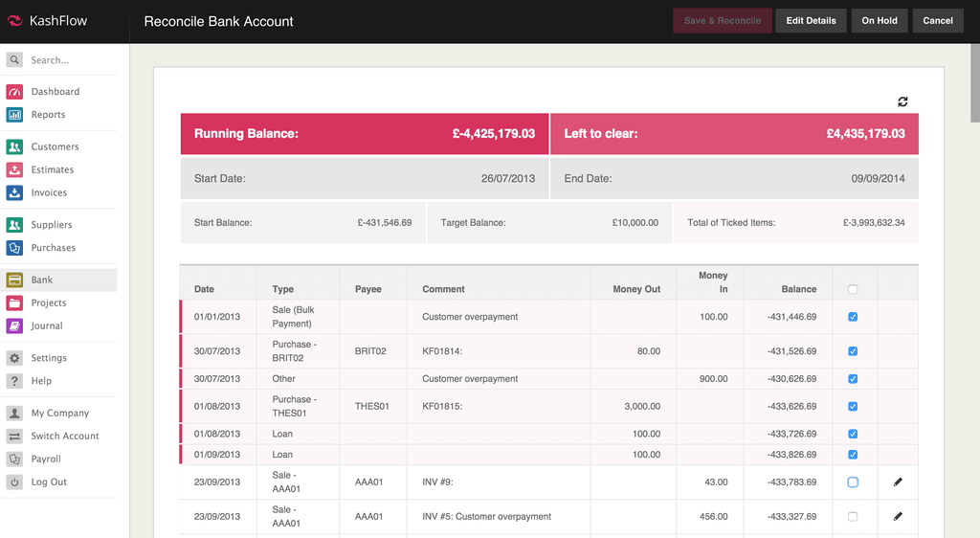Uncheck the KF01815 purchase row checkbox
Screen dimensions: 980x538
coord(853,406)
